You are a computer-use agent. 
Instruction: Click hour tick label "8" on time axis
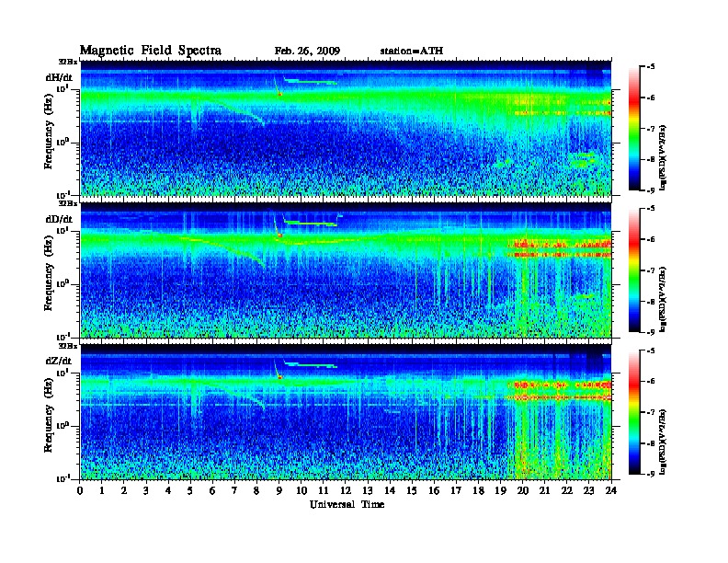pos(256,490)
